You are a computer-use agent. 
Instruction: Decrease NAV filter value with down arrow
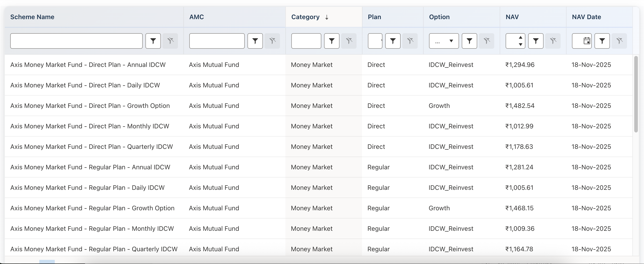click(521, 44)
